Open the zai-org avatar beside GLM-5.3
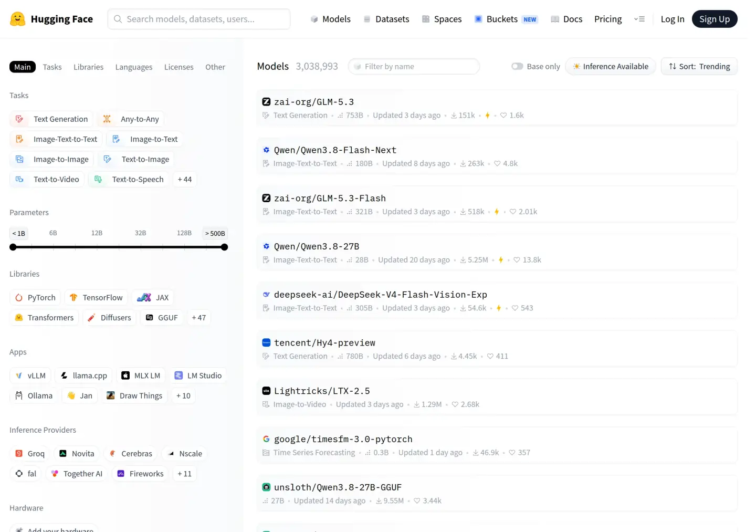The image size is (756, 532). (x=266, y=102)
